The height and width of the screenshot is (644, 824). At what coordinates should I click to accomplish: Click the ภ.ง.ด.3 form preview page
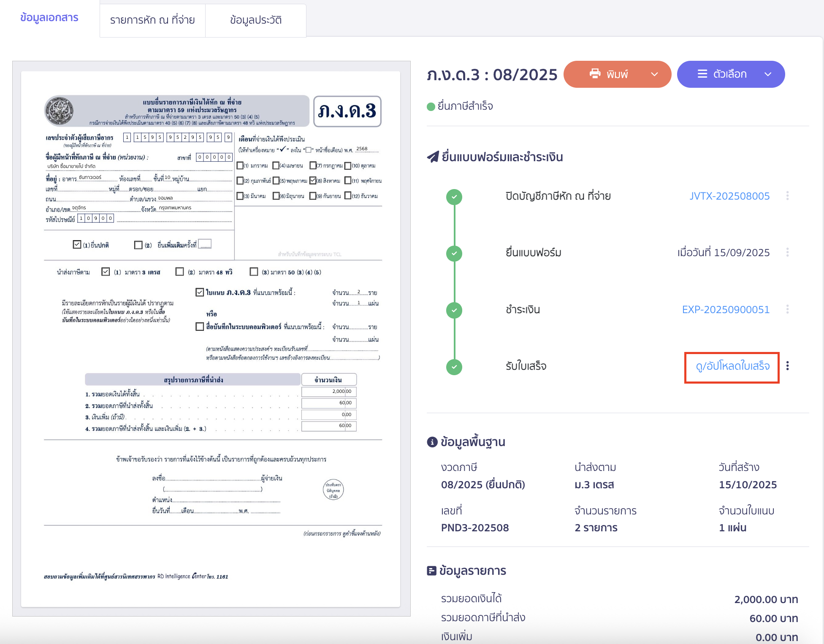point(211,338)
